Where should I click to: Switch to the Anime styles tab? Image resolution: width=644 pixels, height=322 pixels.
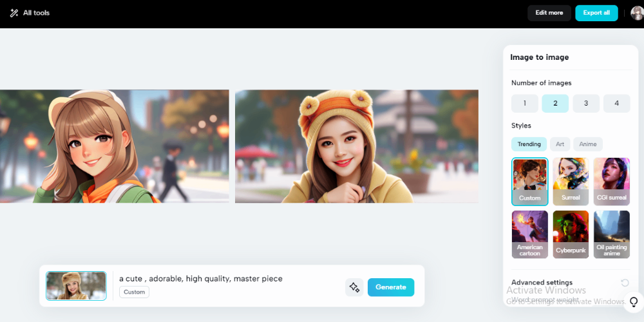point(588,144)
